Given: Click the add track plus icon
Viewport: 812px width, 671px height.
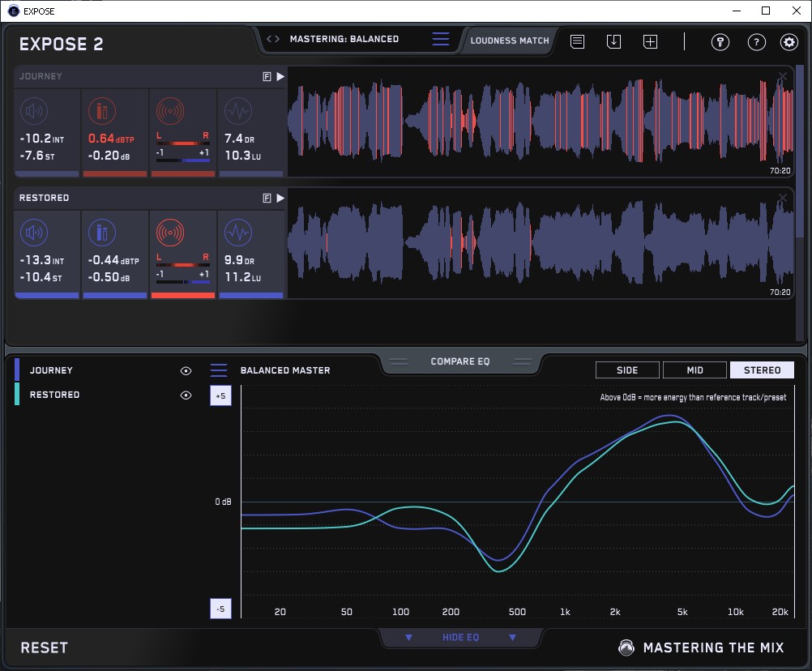Looking at the screenshot, I should (x=651, y=41).
